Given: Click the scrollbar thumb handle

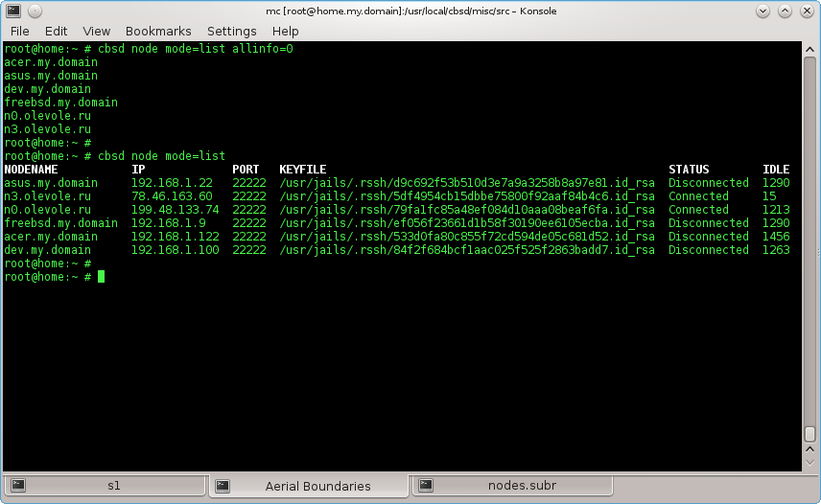Looking at the screenshot, I should (x=809, y=434).
